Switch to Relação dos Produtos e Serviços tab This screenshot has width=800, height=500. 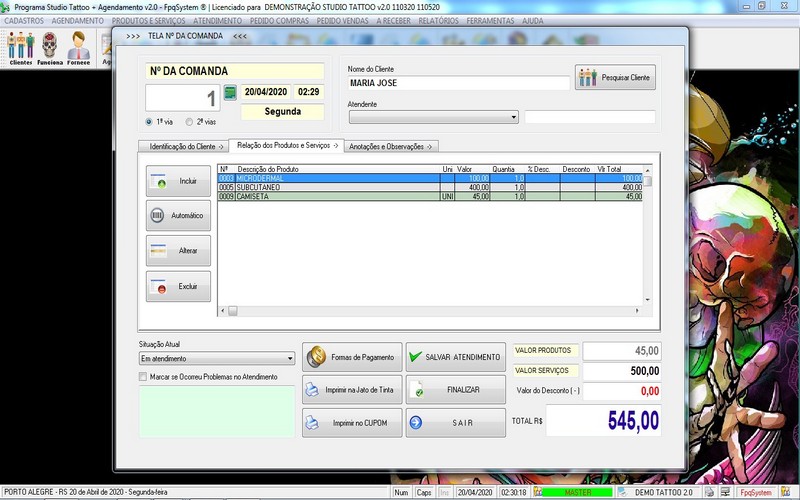(x=287, y=145)
